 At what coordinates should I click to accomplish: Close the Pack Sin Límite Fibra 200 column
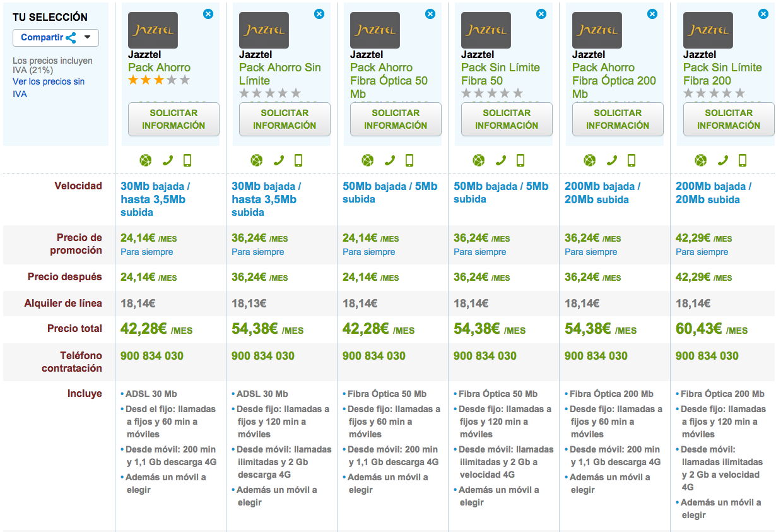click(763, 13)
